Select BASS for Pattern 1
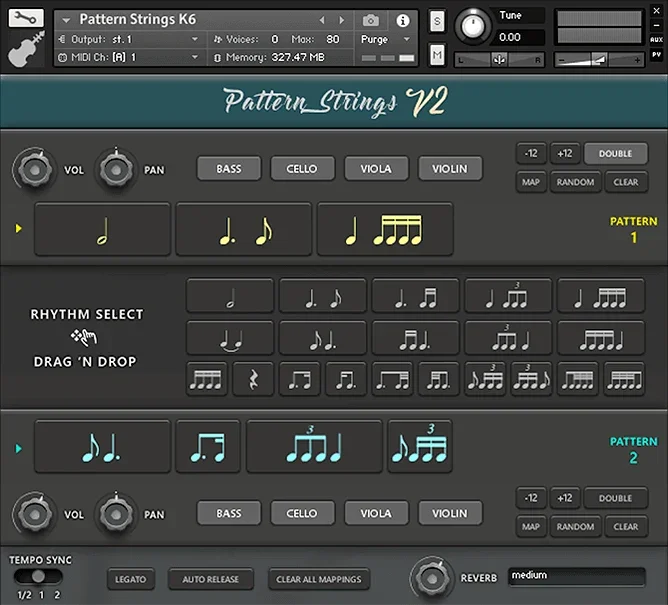The image size is (668, 605). point(229,169)
